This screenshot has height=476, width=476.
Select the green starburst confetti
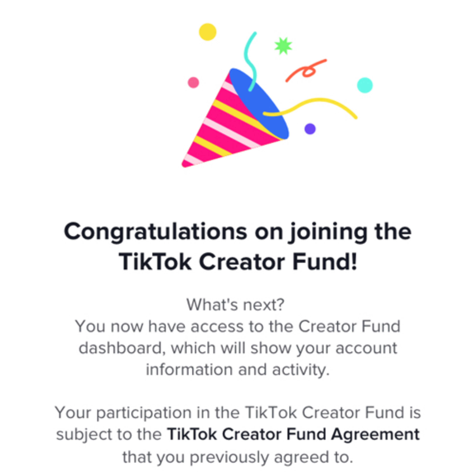pyautogui.click(x=283, y=46)
